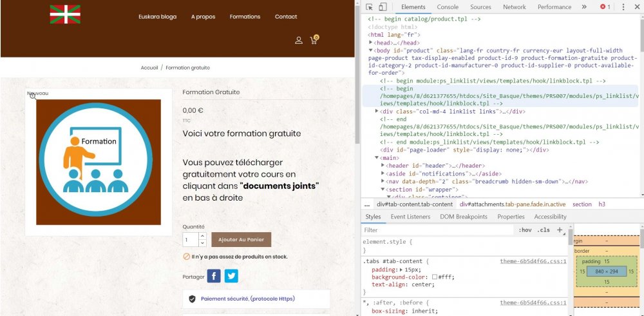This screenshot has height=316, width=644.
Task: Click the secure payment shield icon
Action: [192, 299]
